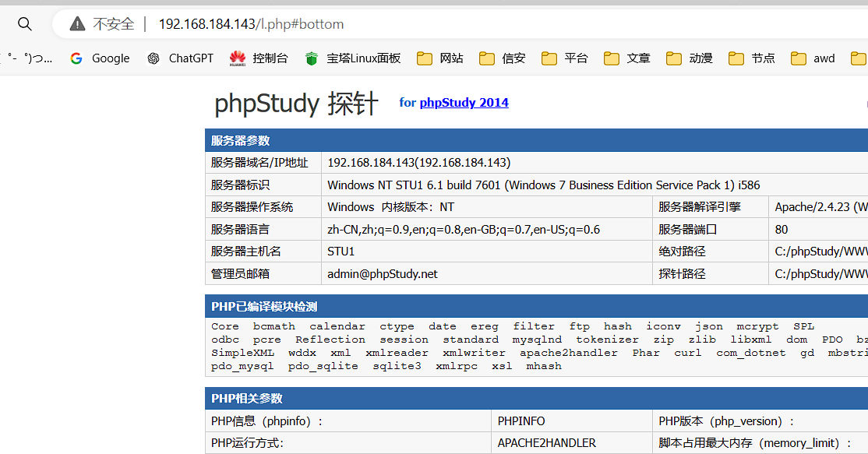This screenshot has width=868, height=454.
Task: Click the phpStudy 探针 page title
Action: point(296,104)
